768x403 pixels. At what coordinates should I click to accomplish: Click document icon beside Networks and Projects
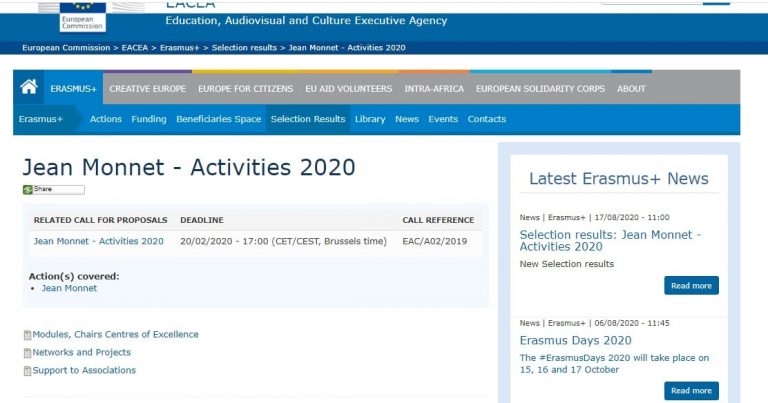(x=27, y=353)
